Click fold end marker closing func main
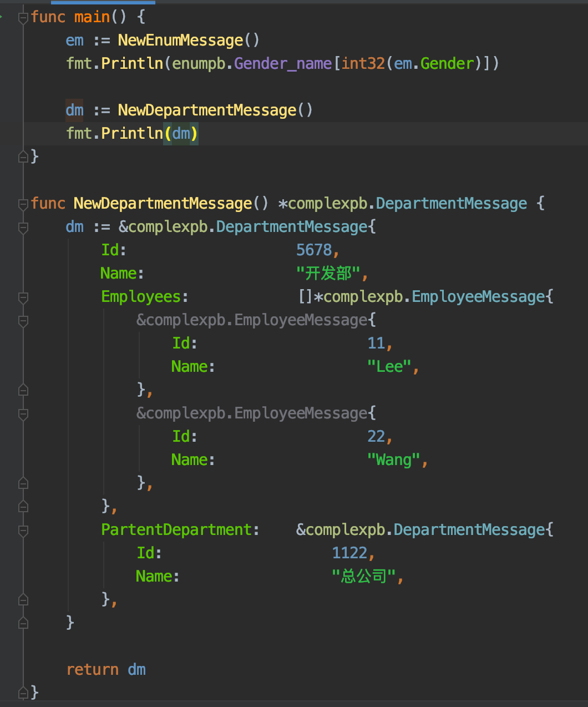 (23, 157)
